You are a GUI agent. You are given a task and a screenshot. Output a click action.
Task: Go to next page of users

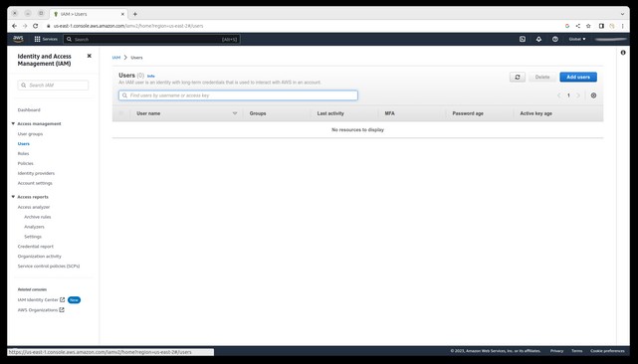pyautogui.click(x=578, y=95)
